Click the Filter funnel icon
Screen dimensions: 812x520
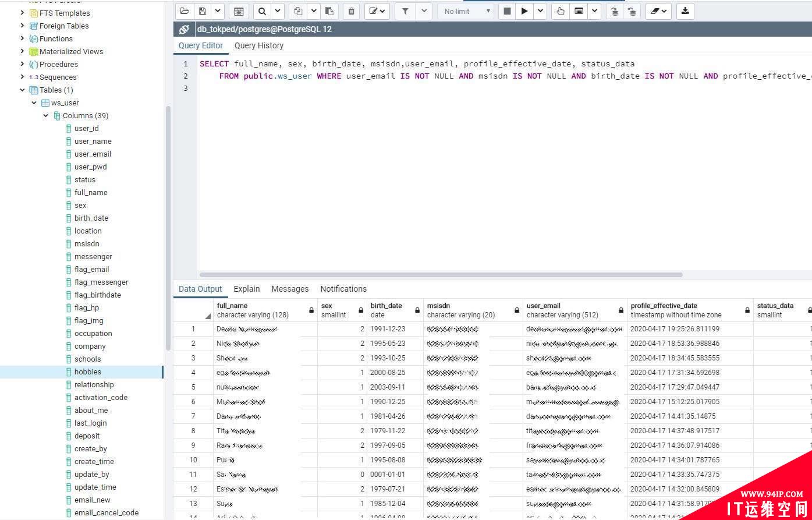(x=405, y=11)
